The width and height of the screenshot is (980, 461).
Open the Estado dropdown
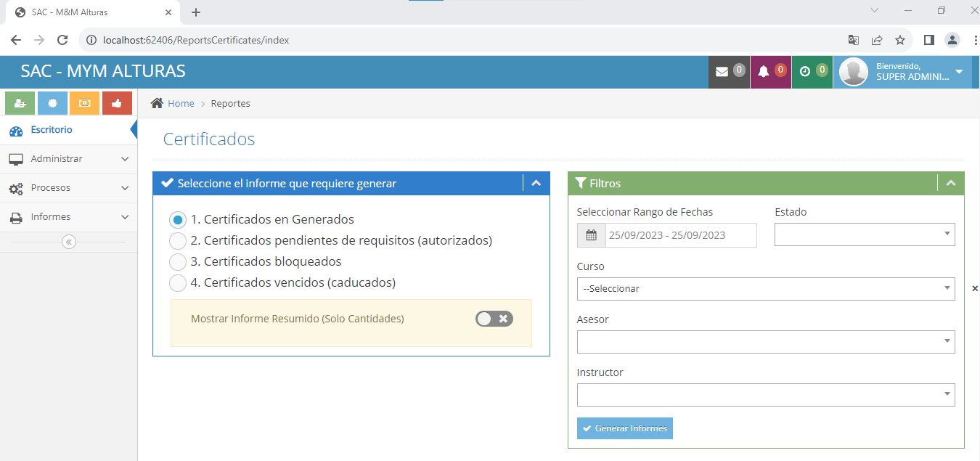pyautogui.click(x=864, y=234)
